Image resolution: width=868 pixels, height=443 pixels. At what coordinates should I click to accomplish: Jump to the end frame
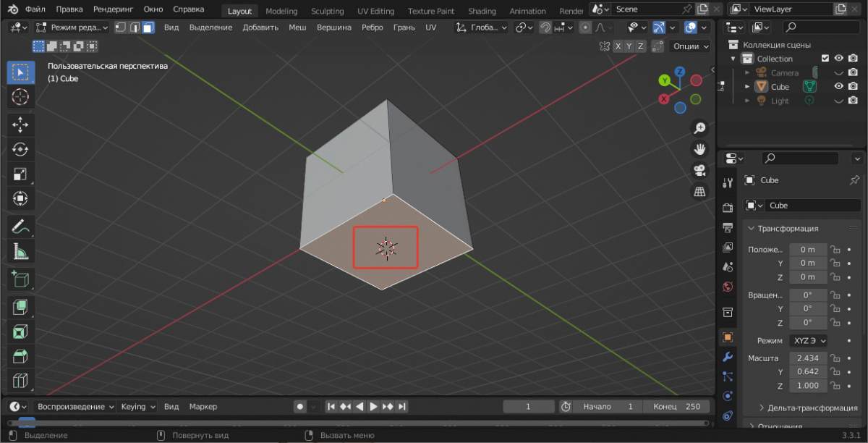tap(402, 407)
